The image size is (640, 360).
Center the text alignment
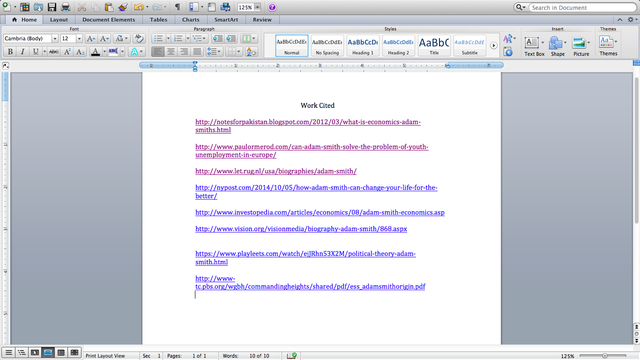171,51
